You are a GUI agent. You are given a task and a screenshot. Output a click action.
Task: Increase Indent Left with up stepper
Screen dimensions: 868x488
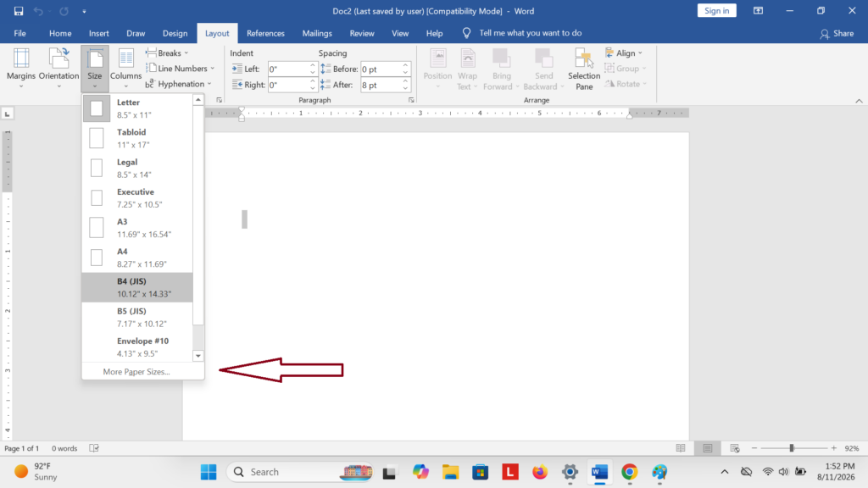tap(313, 65)
